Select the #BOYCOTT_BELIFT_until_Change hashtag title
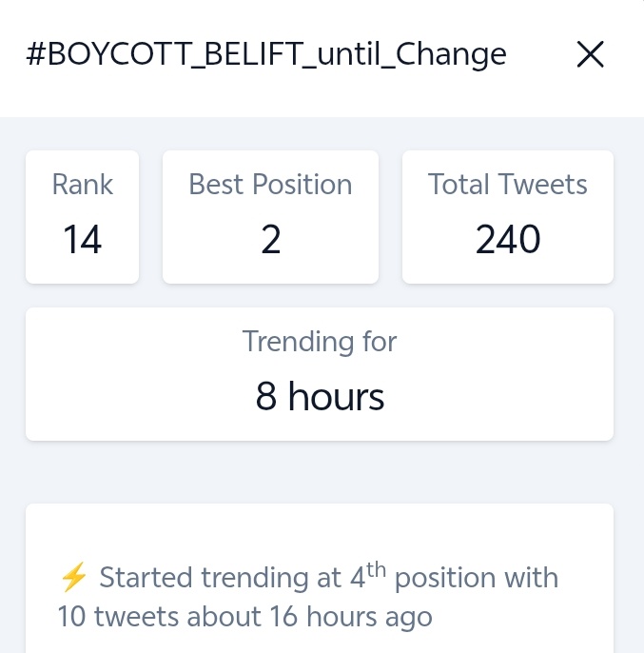The image size is (644, 653). tap(266, 55)
